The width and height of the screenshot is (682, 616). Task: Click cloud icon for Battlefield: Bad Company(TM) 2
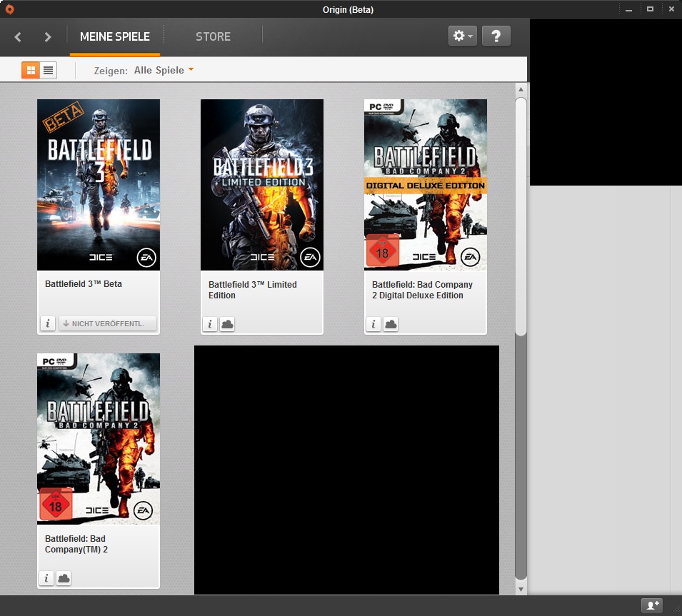pyautogui.click(x=64, y=577)
